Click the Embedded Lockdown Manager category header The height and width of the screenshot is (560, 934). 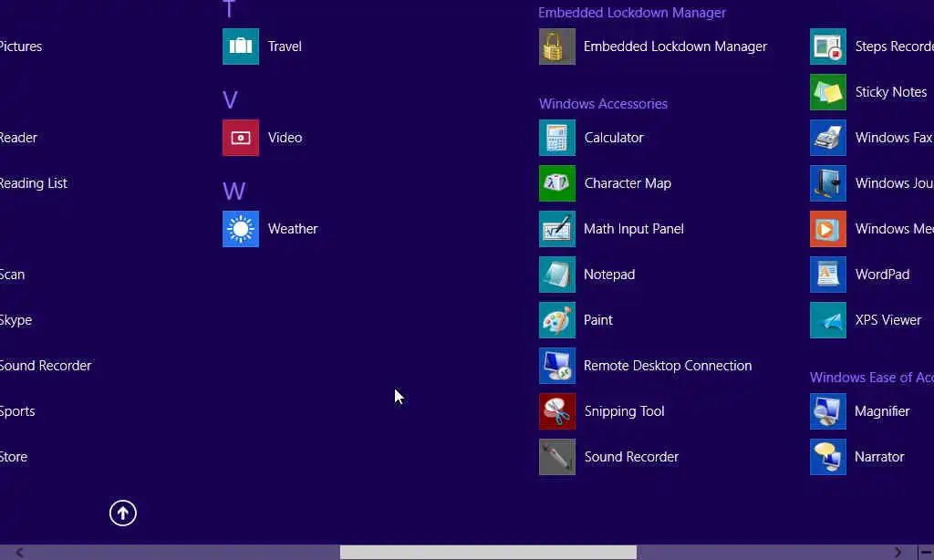point(632,13)
